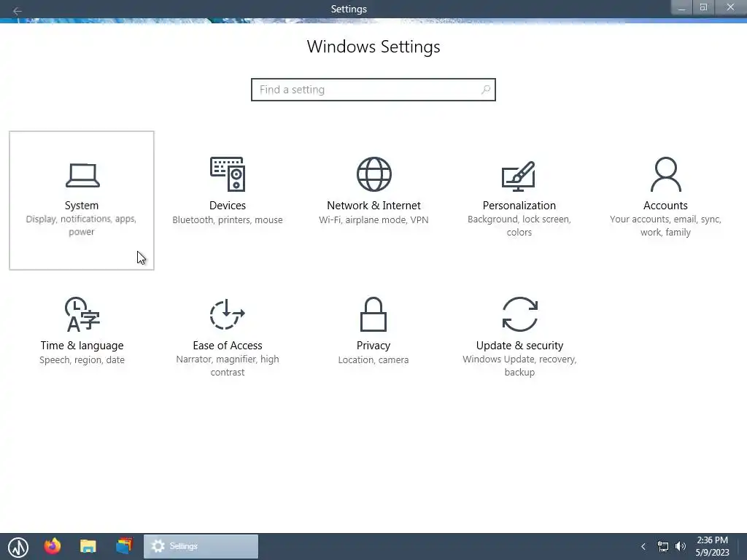Open the System settings laptop icon

[82, 175]
